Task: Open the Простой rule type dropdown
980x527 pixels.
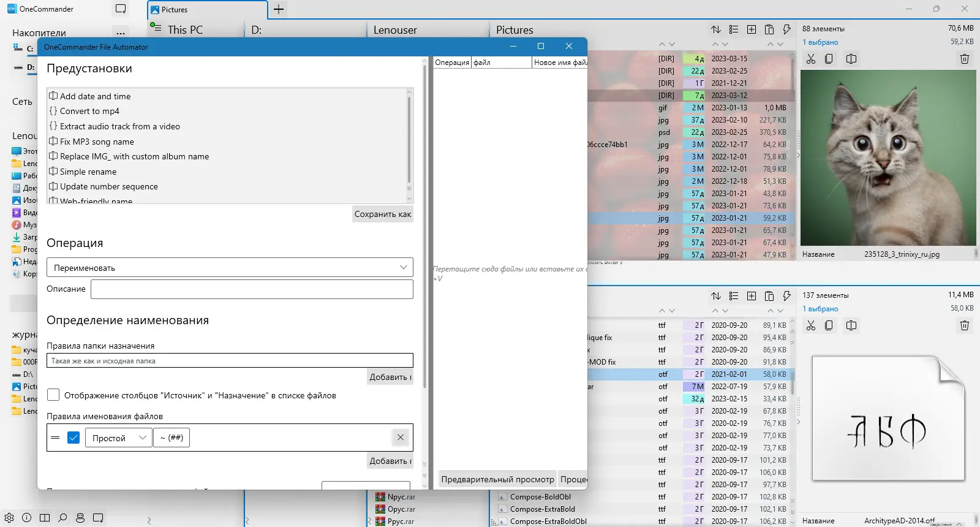Action: tap(119, 438)
